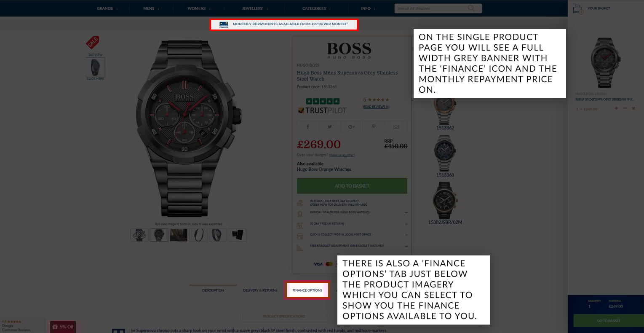This screenshot has height=333, width=644.
Task: Pin product with Pinterest icon
Action: click(374, 126)
